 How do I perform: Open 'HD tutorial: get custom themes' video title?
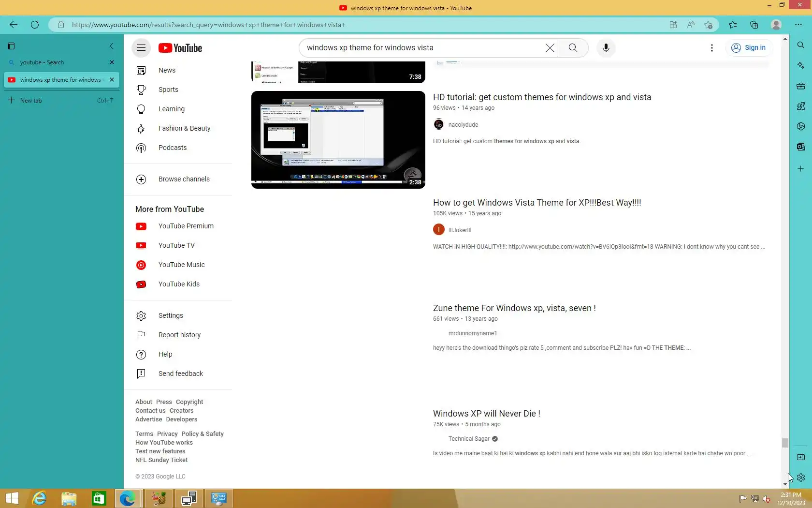pos(542,97)
